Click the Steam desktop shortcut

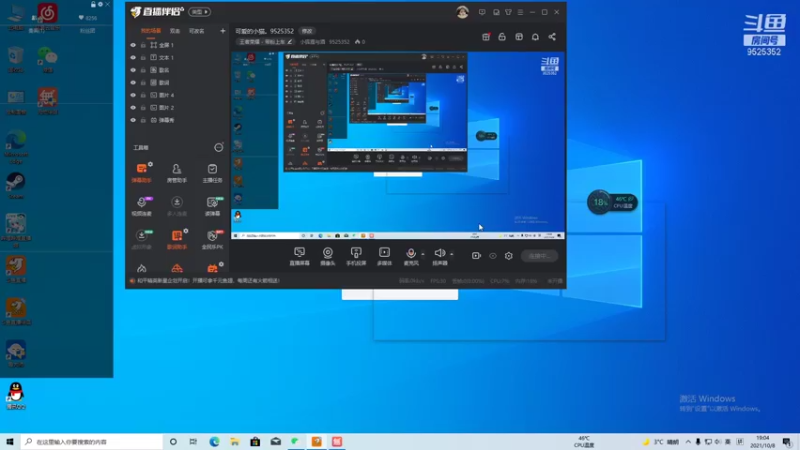click(x=16, y=185)
